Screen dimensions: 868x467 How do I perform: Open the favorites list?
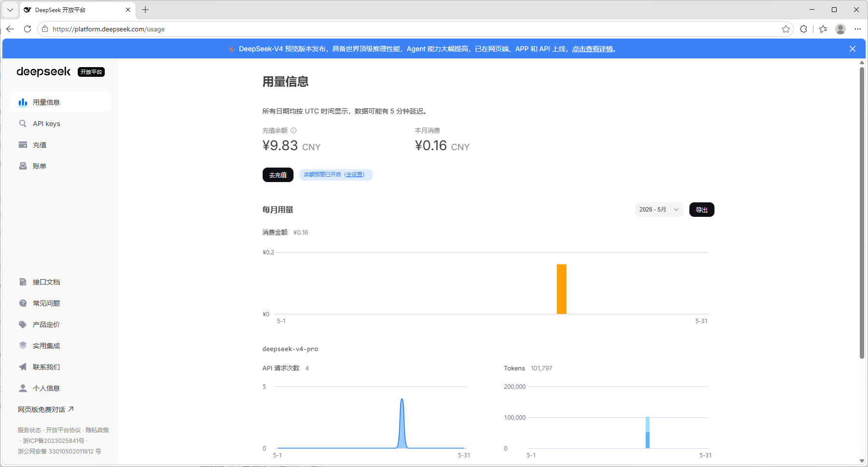(x=823, y=29)
